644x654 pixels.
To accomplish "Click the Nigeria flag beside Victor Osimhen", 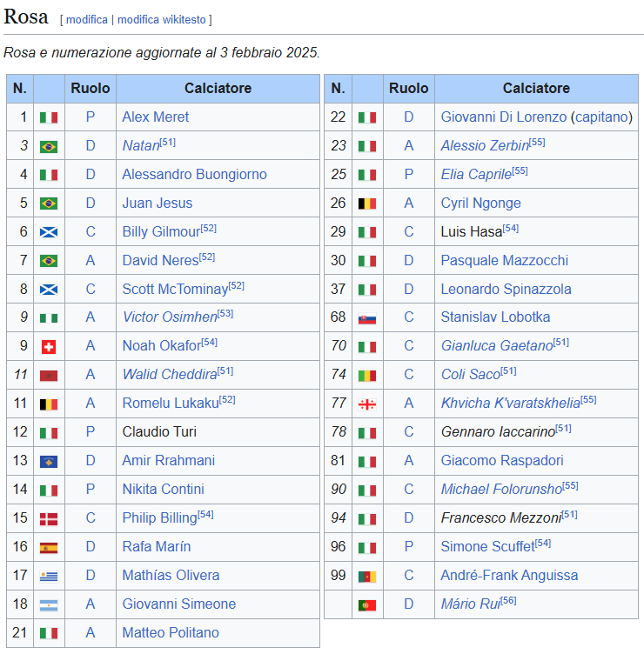I will 49,318.
